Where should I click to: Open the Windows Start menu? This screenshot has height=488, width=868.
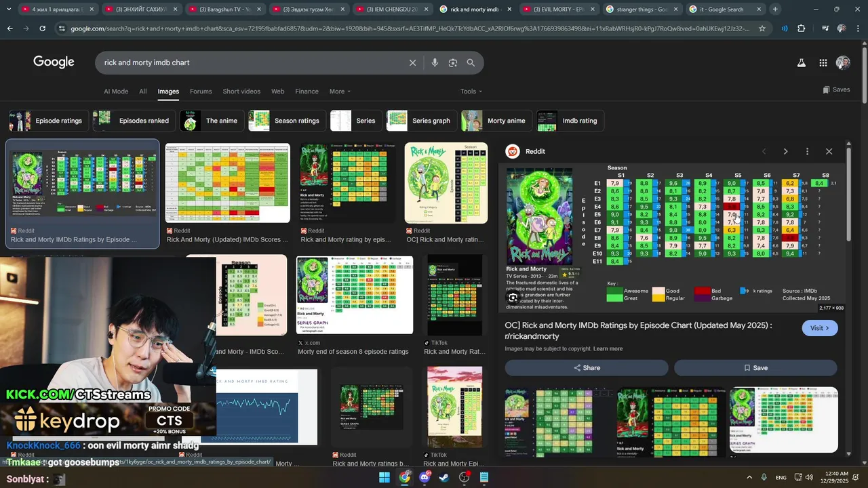coord(384,477)
